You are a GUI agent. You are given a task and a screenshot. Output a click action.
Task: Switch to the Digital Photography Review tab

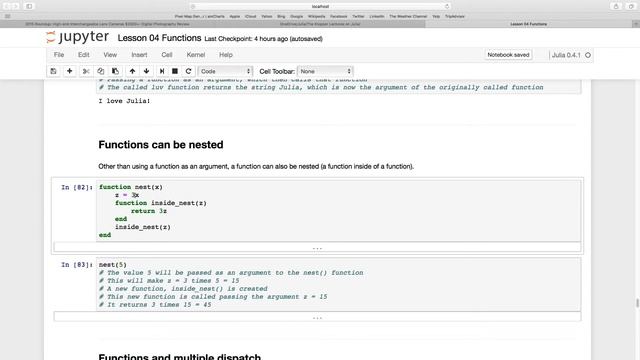[107, 24]
